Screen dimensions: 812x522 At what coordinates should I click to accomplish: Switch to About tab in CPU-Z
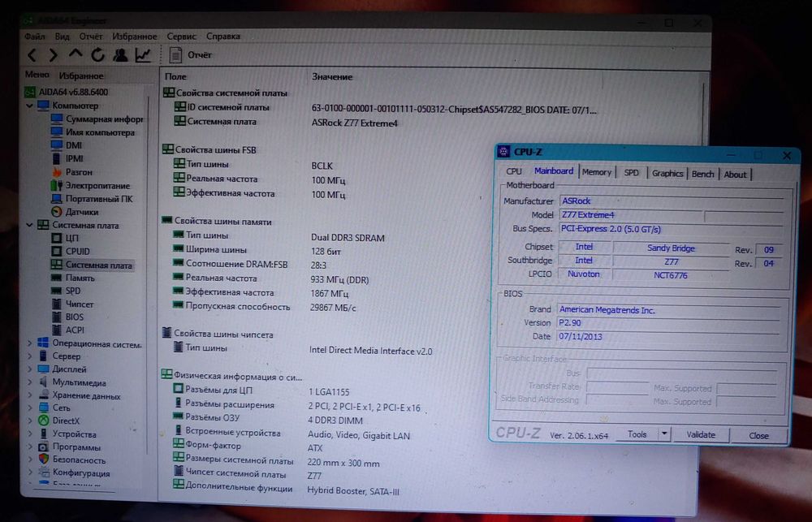click(735, 175)
